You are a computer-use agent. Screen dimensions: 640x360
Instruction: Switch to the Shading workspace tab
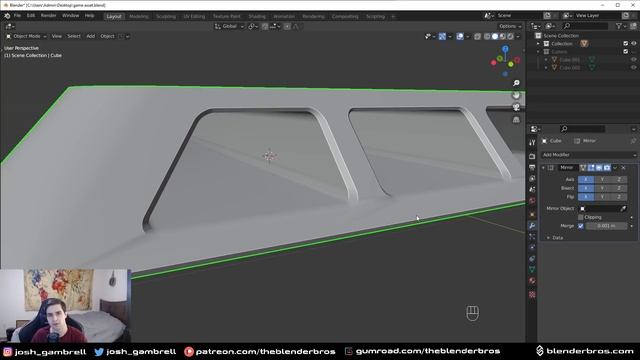257,16
